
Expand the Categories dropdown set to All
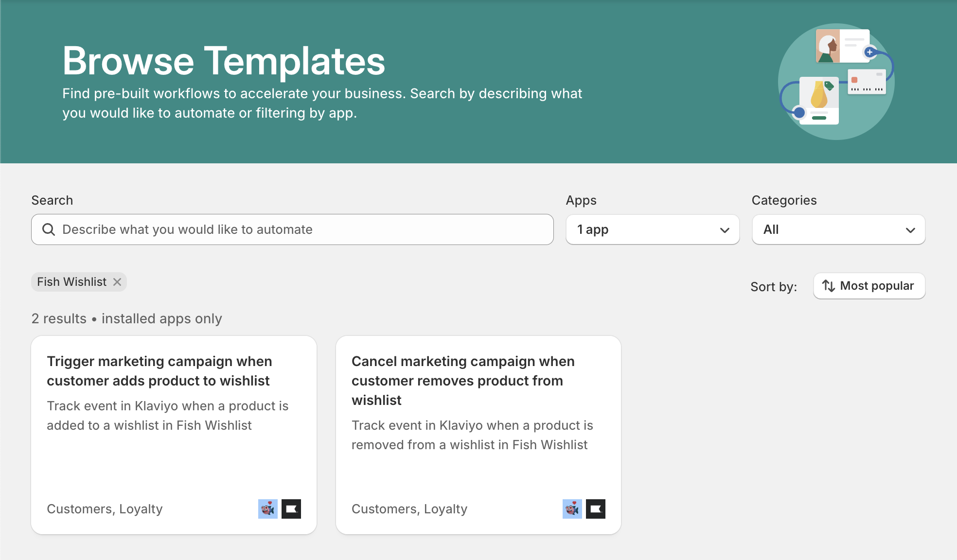[838, 229]
